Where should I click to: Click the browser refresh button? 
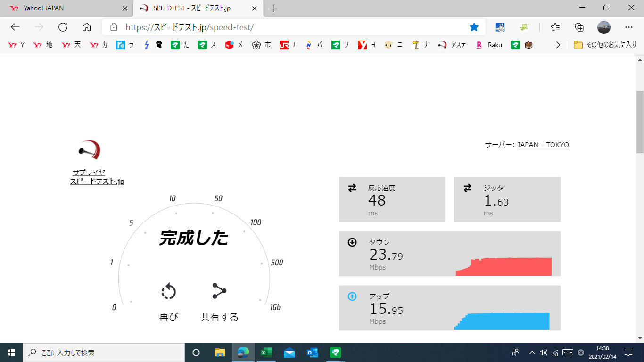(63, 27)
